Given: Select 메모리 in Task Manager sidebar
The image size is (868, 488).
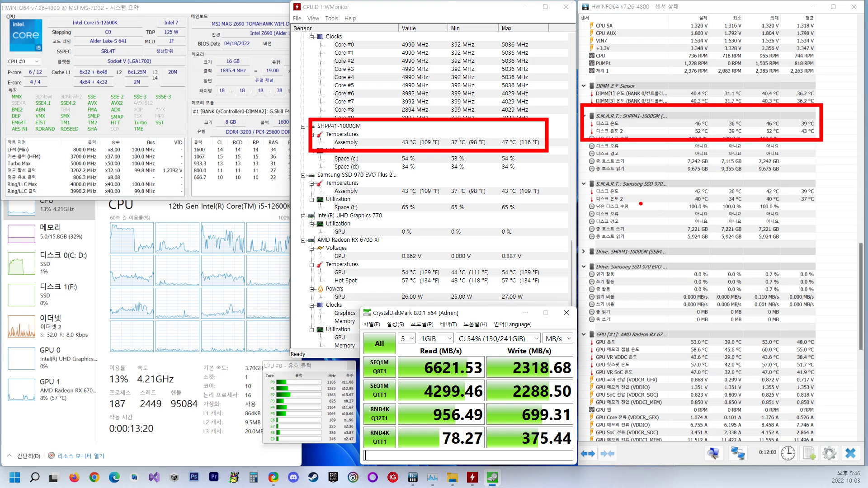Looking at the screenshot, I should [x=50, y=231].
